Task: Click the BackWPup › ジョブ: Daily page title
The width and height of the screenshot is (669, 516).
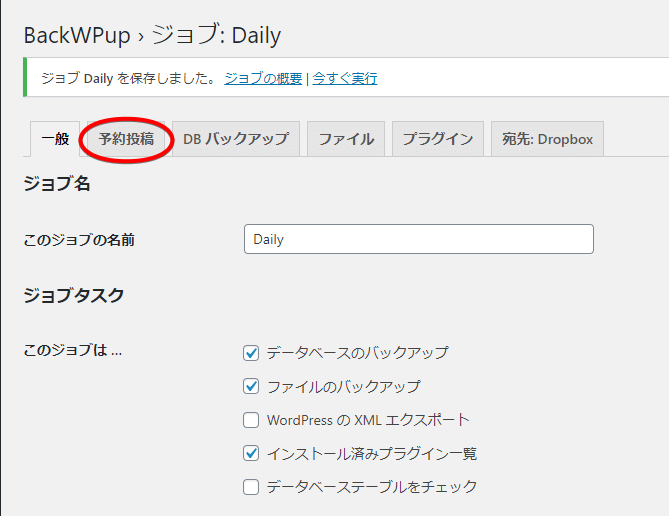Action: coord(152,35)
